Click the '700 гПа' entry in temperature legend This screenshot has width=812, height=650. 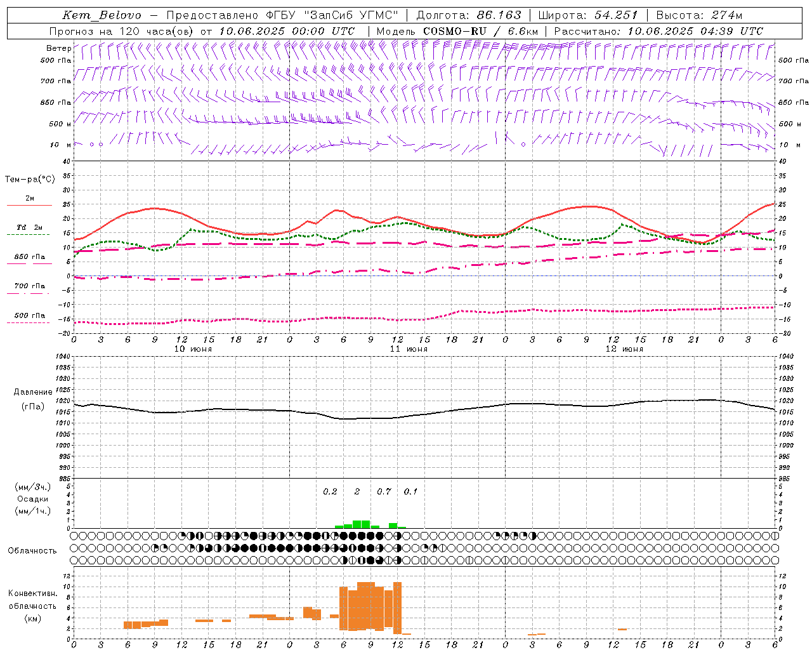tap(30, 286)
